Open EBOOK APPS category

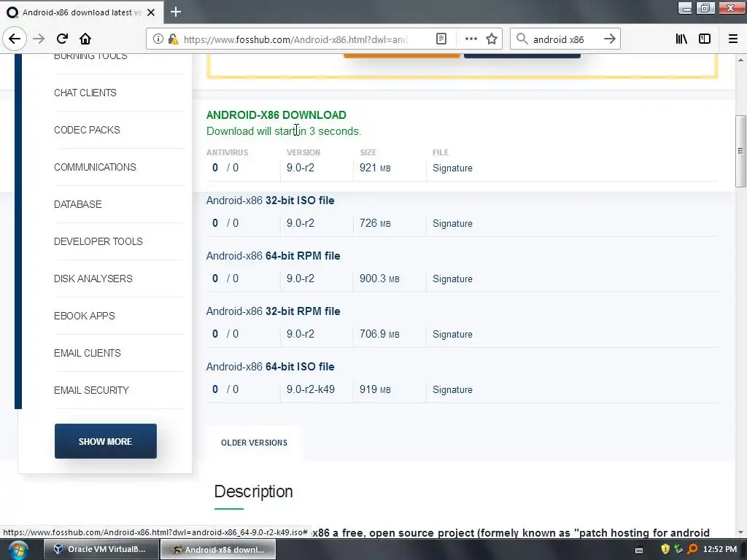85,316
